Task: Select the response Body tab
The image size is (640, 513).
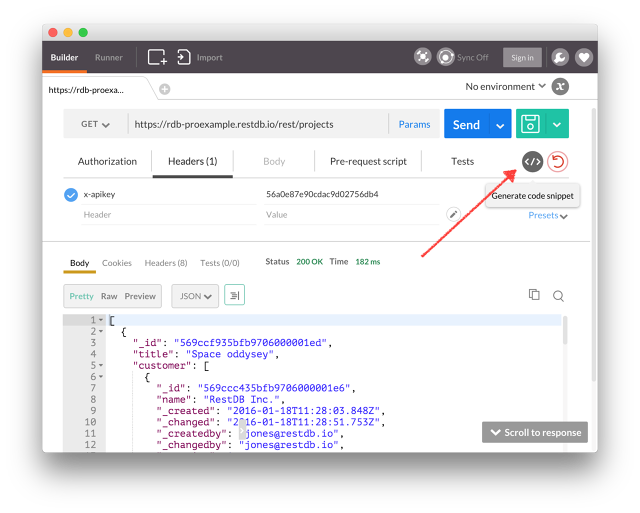Action: pos(80,263)
